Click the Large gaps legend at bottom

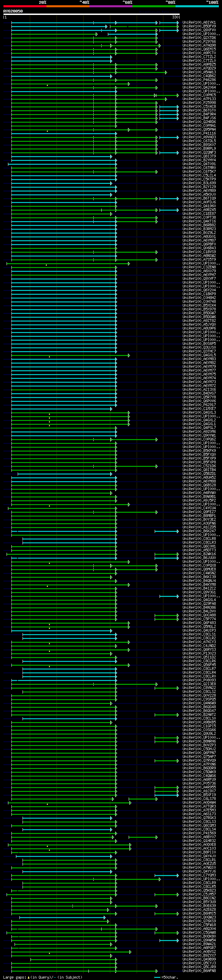[x=43, y=977]
